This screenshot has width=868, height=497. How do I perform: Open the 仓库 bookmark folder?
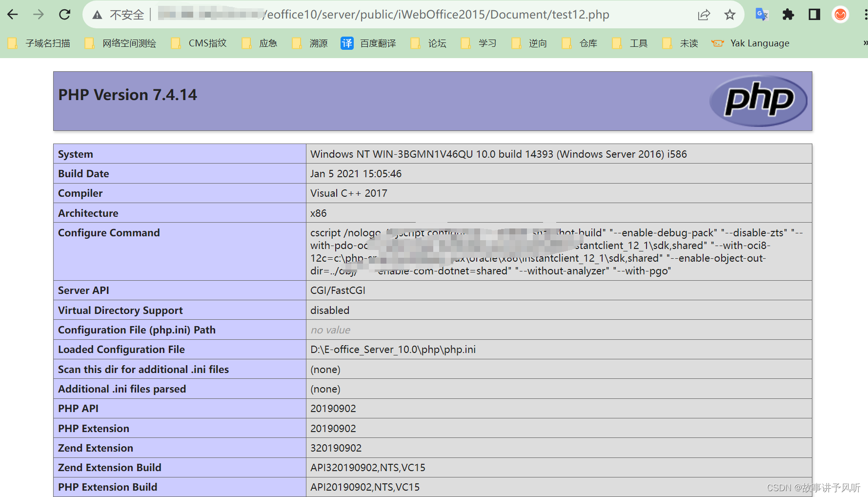point(580,43)
